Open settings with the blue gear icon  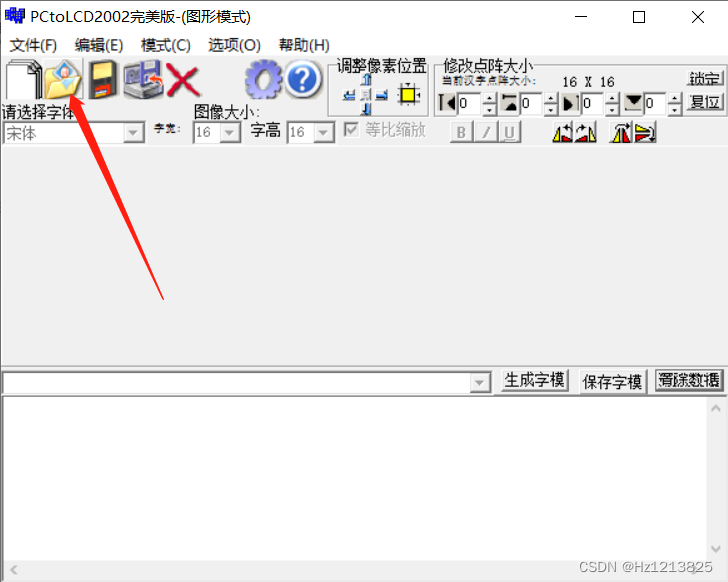coord(263,79)
